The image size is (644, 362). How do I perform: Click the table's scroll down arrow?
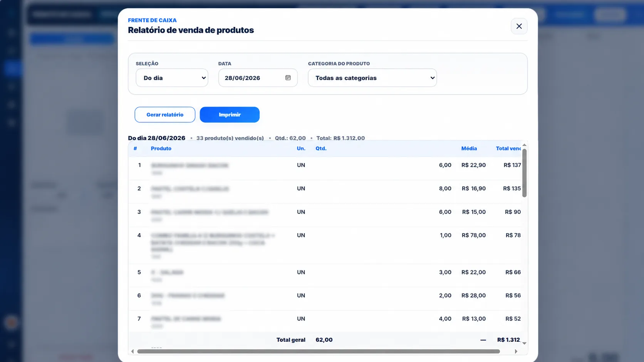point(524,343)
